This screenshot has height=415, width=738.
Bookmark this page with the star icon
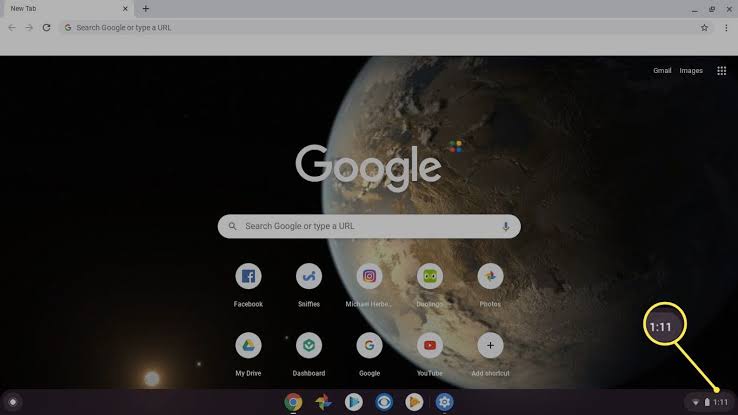[x=704, y=28]
